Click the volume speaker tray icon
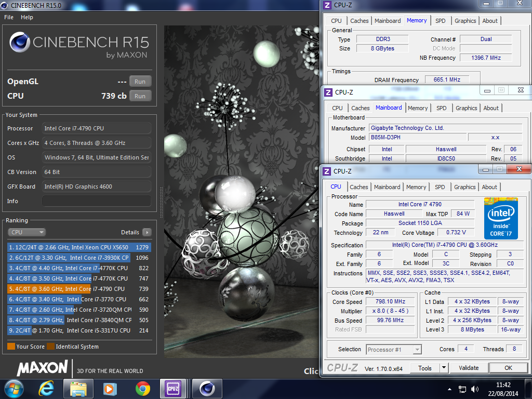532x399 pixels. click(x=475, y=389)
